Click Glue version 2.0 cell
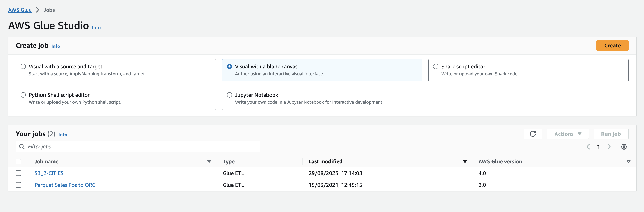Image resolution: width=644 pixels, height=212 pixels. point(482,185)
